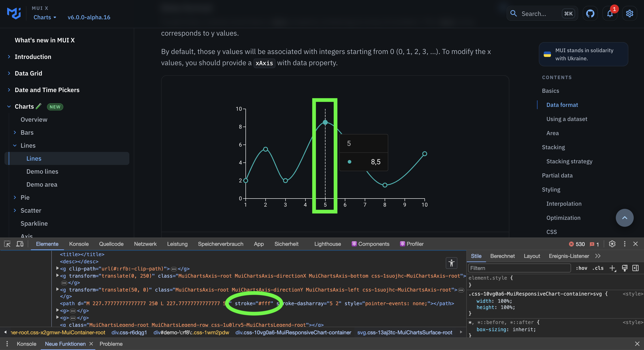
Task: Open the DevTools three-dot overflow menu
Action: tap(625, 244)
